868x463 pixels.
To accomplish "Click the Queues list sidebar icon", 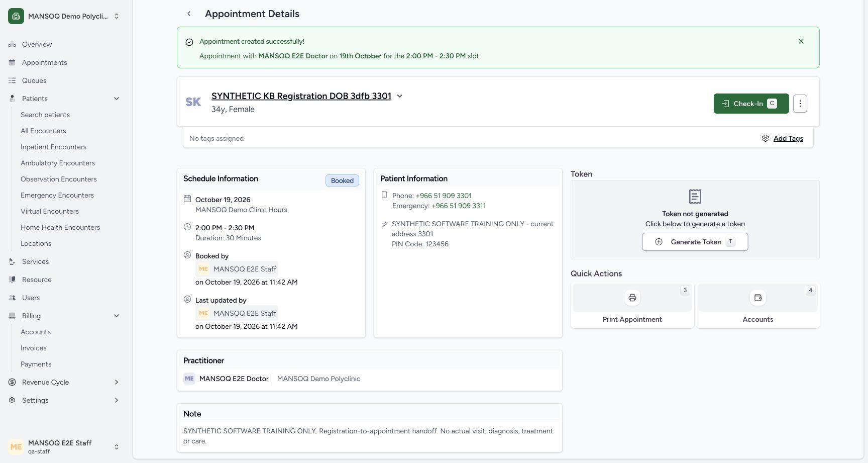I will (x=12, y=80).
